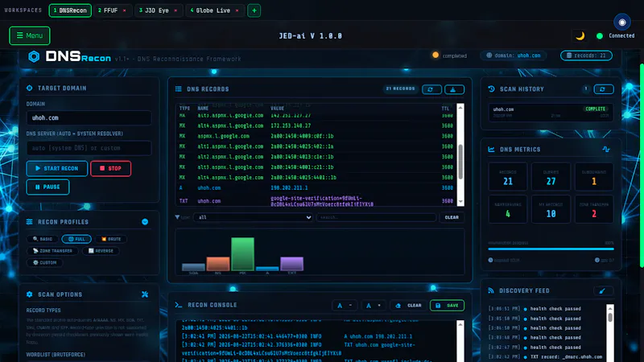Select the MX record aspmx.l.google.com row
The height and width of the screenshot is (362, 644).
[316, 136]
